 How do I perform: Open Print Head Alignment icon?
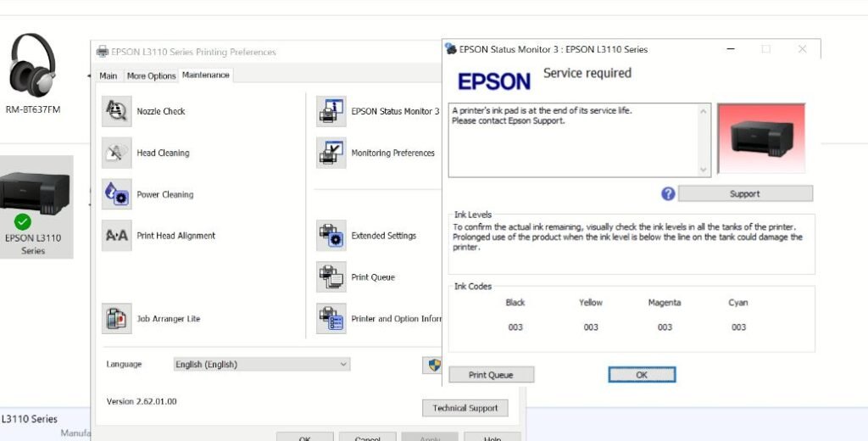117,236
